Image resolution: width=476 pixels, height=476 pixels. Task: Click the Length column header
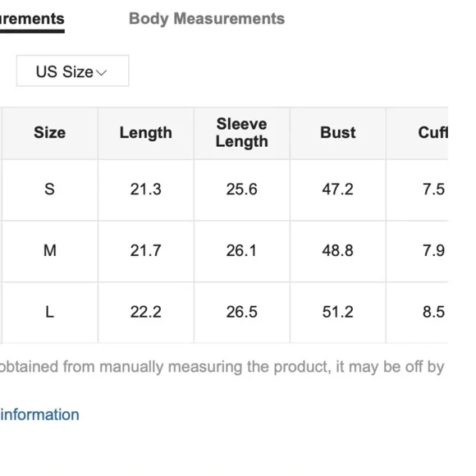(x=146, y=133)
